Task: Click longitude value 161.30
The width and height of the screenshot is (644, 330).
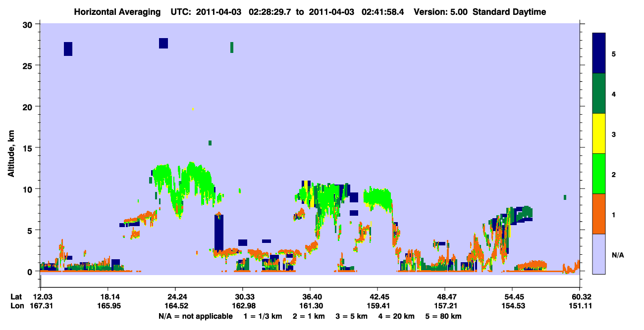Action: pyautogui.click(x=310, y=306)
